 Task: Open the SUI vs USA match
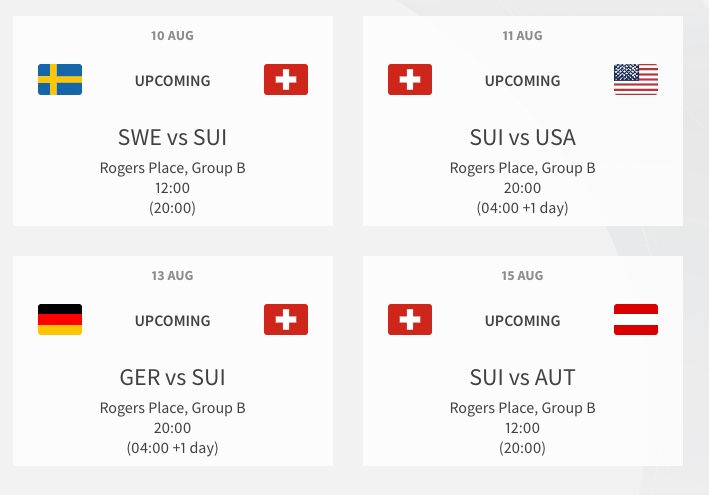[x=523, y=137]
